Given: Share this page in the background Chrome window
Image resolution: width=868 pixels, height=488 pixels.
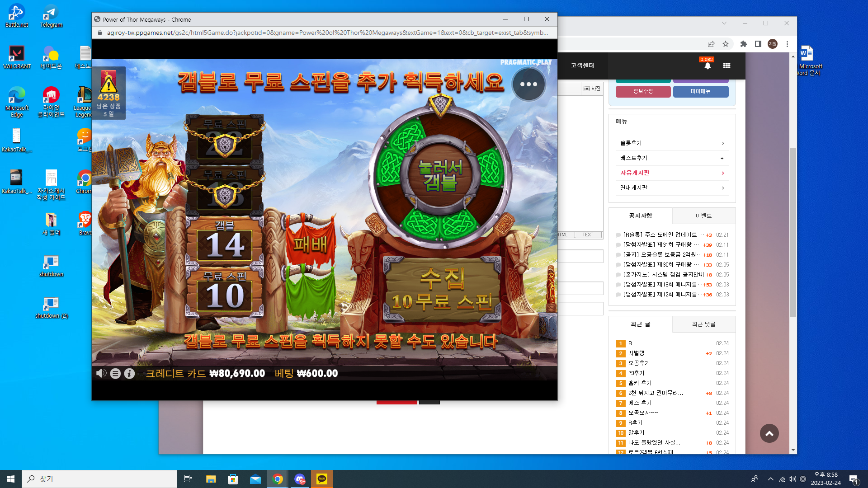Looking at the screenshot, I should coord(711,44).
